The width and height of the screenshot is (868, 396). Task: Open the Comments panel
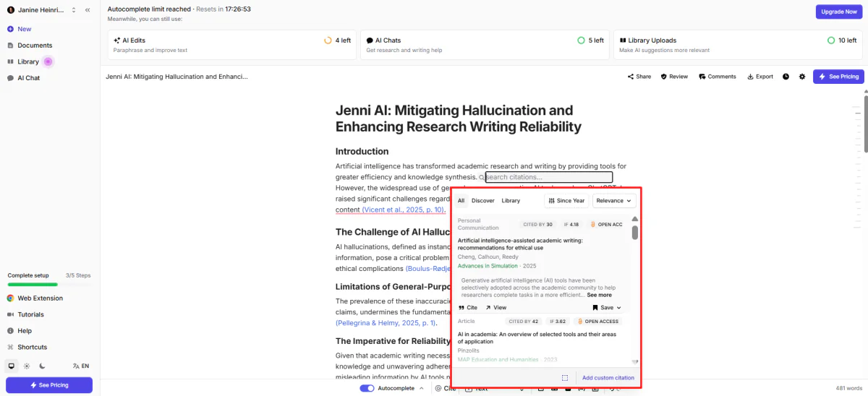[x=718, y=77]
